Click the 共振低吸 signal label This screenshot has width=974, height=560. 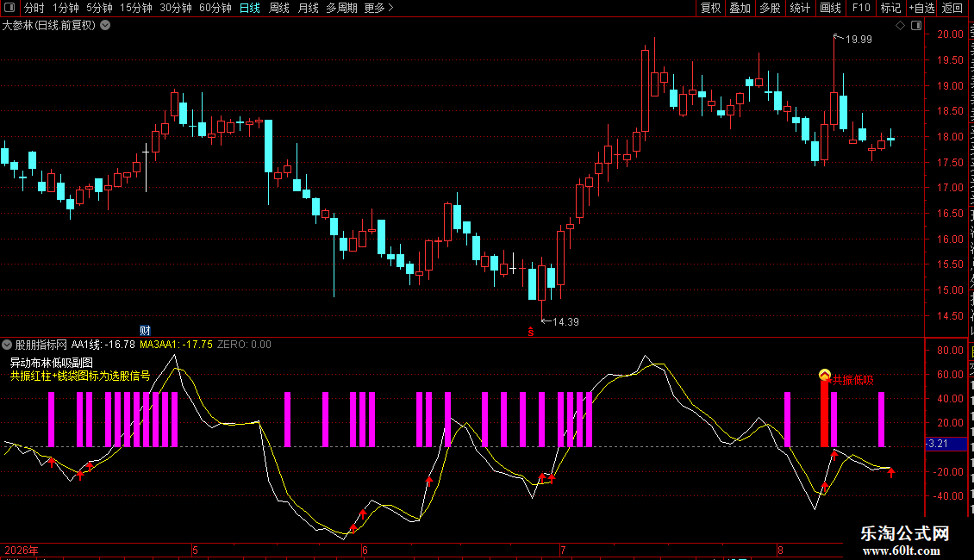[852, 380]
